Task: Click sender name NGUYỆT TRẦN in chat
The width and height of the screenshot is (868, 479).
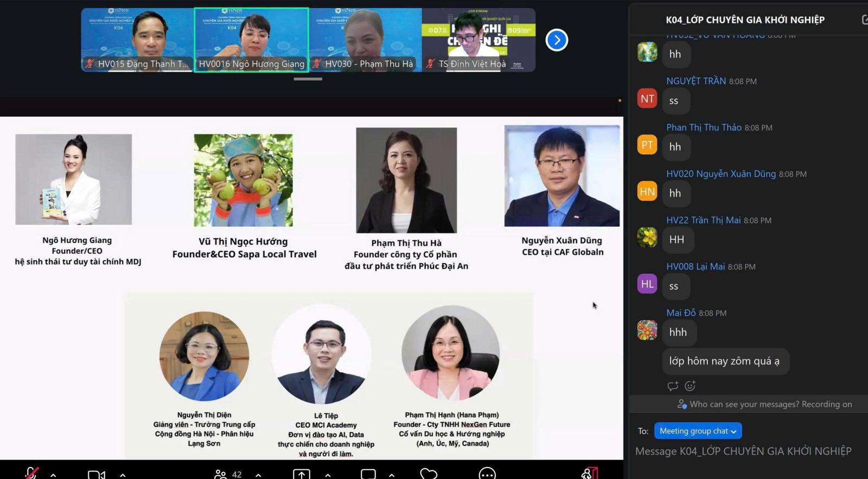Action: point(696,81)
